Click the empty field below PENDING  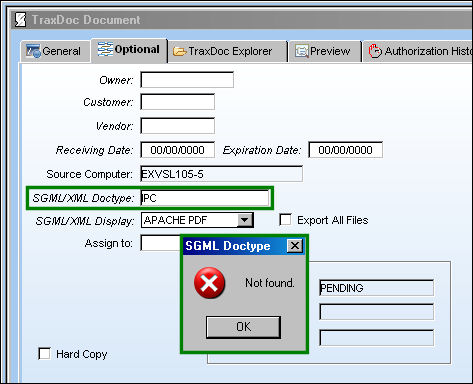coord(377,312)
